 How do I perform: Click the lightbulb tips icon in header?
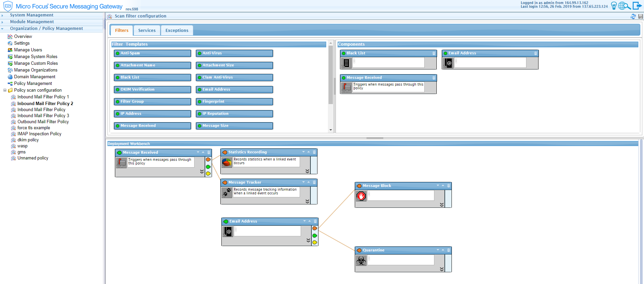(x=614, y=6)
